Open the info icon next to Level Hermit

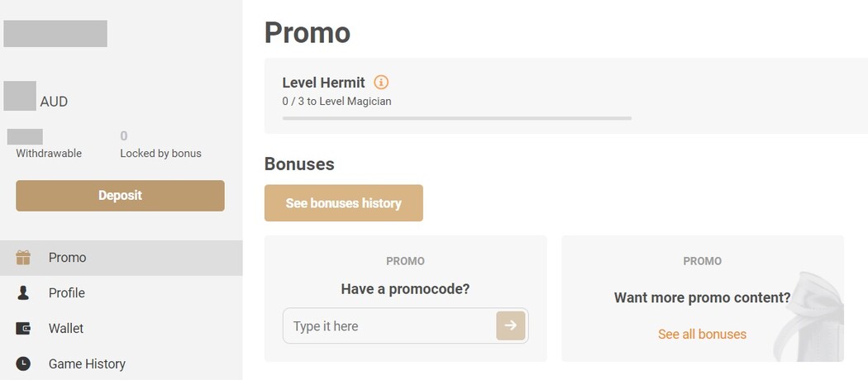pos(381,83)
